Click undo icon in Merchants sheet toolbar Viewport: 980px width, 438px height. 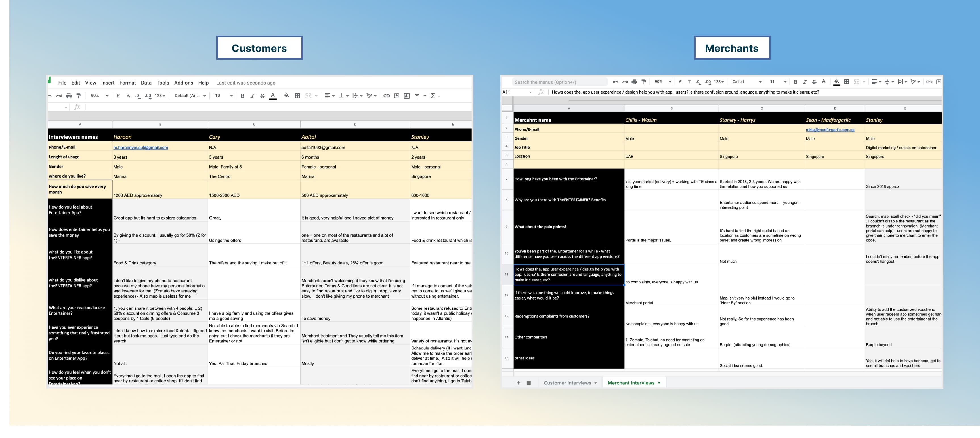pos(616,82)
